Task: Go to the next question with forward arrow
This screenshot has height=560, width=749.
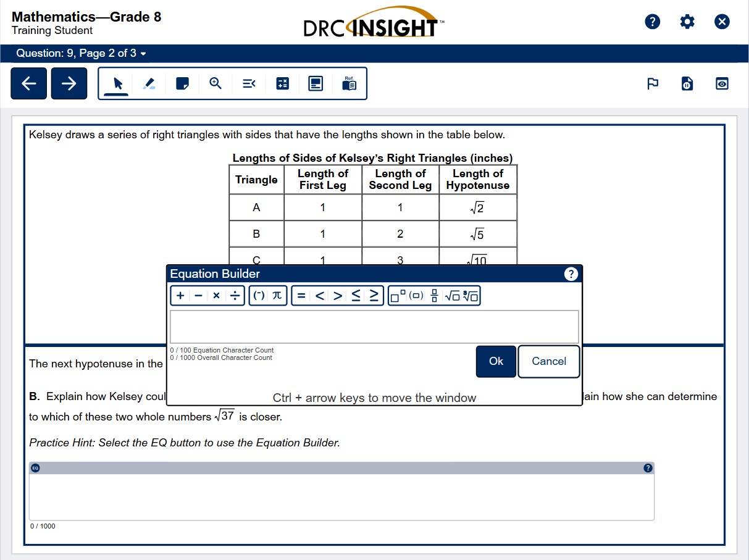Action: (69, 83)
